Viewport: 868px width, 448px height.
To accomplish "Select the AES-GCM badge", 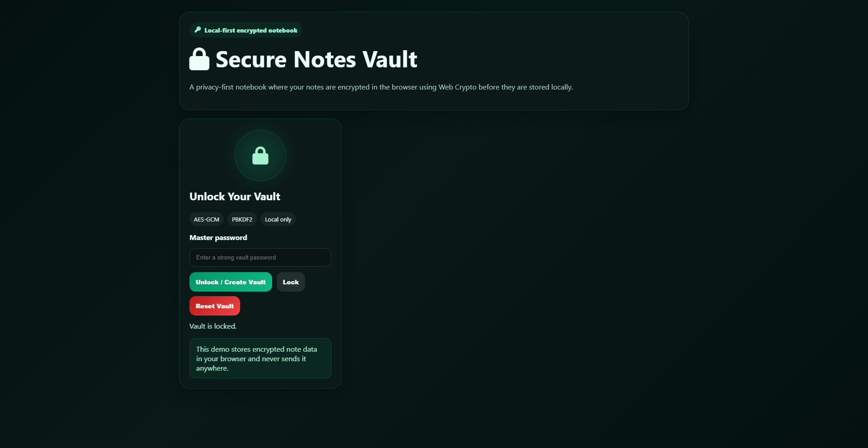I will (206, 219).
